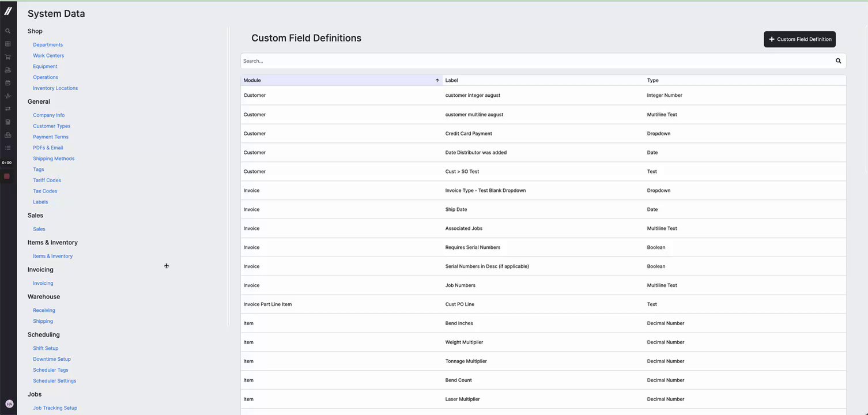Click the transfer arrows sidebar icon
Viewport: 868px width, 415px height.
click(x=7, y=109)
